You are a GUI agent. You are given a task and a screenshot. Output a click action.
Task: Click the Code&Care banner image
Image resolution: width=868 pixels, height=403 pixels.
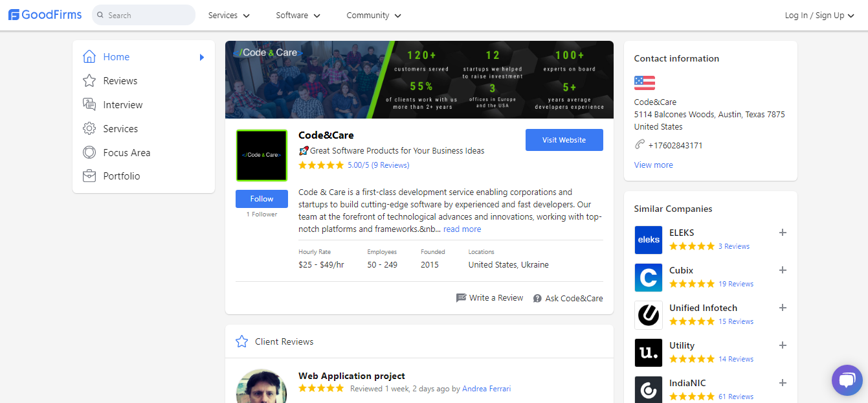pos(419,80)
